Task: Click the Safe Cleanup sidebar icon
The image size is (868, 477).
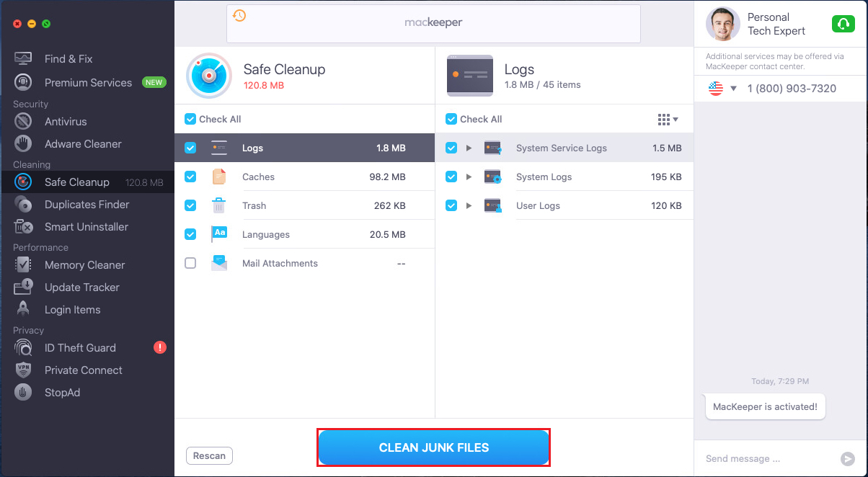Action: (23, 182)
